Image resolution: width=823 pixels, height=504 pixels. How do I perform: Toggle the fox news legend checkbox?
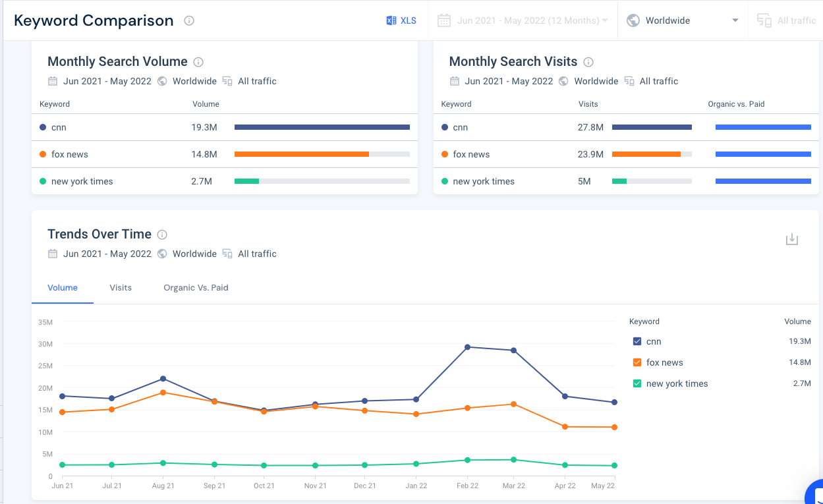coord(637,362)
